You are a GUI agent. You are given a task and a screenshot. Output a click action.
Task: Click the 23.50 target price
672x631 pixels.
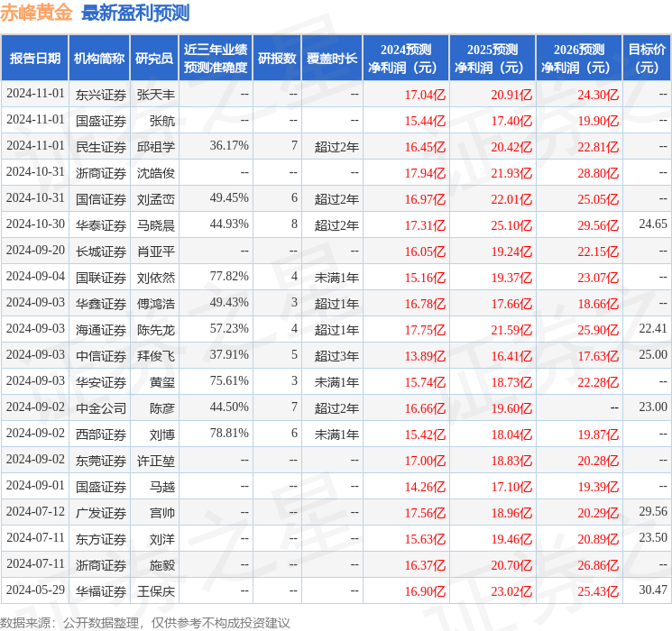click(653, 537)
